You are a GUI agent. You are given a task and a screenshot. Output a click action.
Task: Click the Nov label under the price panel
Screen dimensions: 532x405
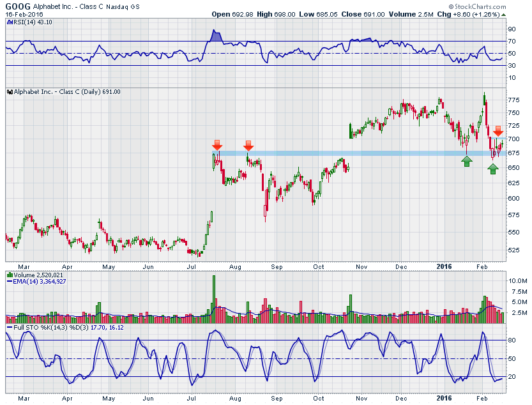click(x=361, y=267)
